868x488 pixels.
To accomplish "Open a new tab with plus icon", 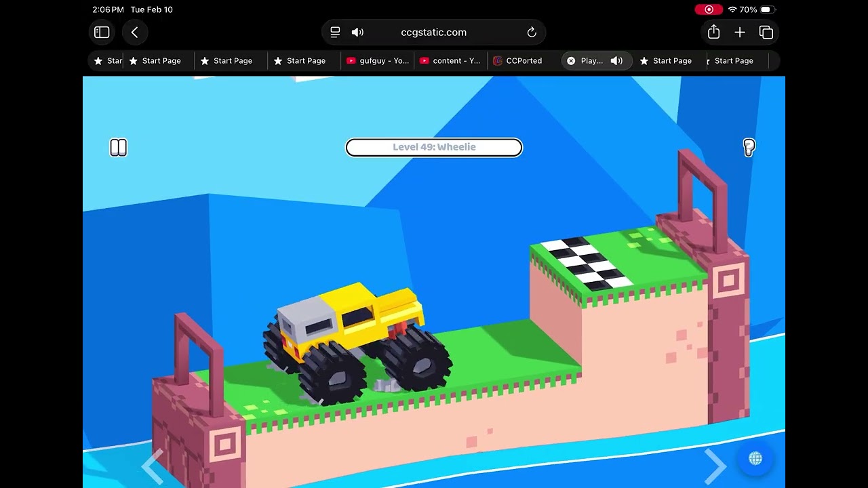I will 740,32.
